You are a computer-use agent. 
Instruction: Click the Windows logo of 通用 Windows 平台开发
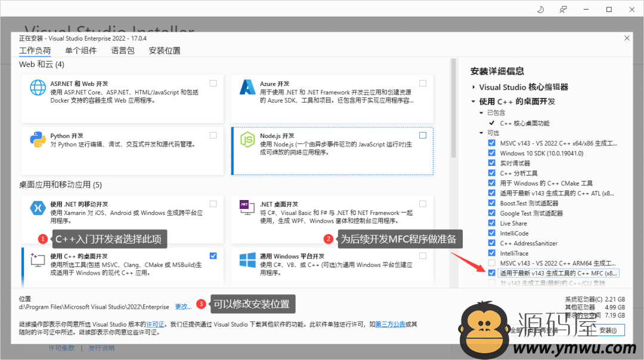[x=247, y=260]
